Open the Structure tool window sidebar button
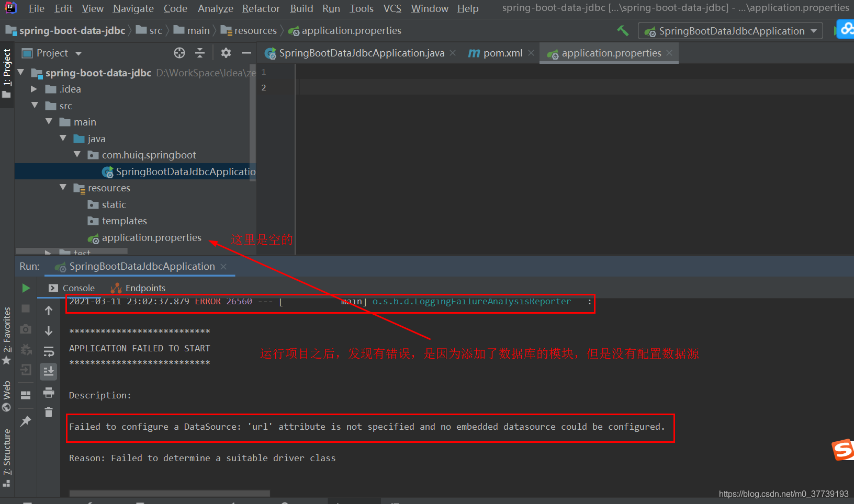The height and width of the screenshot is (504, 854). coord(7,457)
